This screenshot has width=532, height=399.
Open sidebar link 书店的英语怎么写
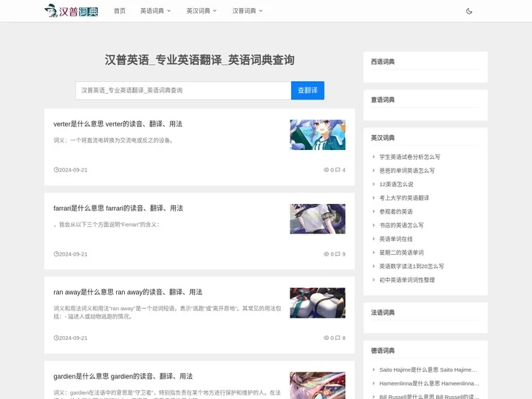tap(401, 225)
